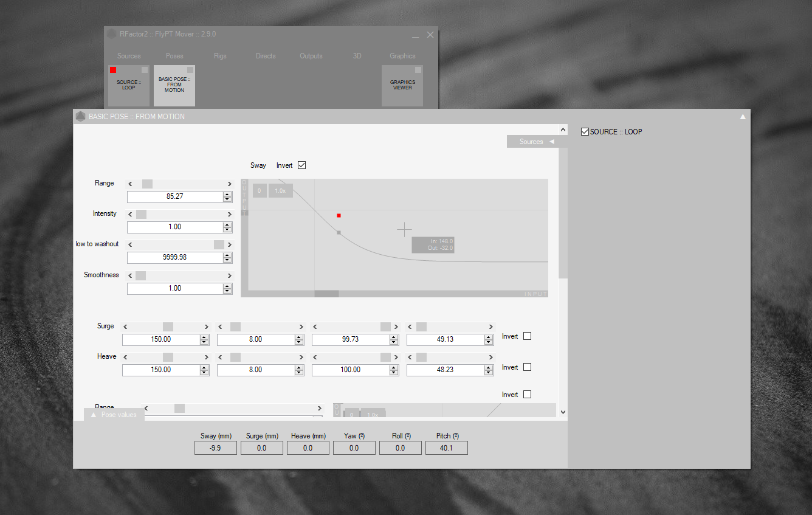Open the Rigs tab

(220, 56)
